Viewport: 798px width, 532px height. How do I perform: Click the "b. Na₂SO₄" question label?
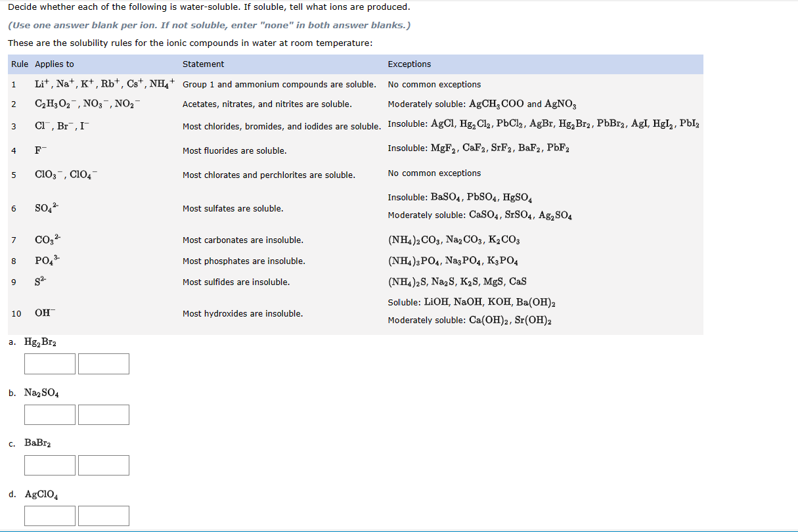[x=34, y=393]
